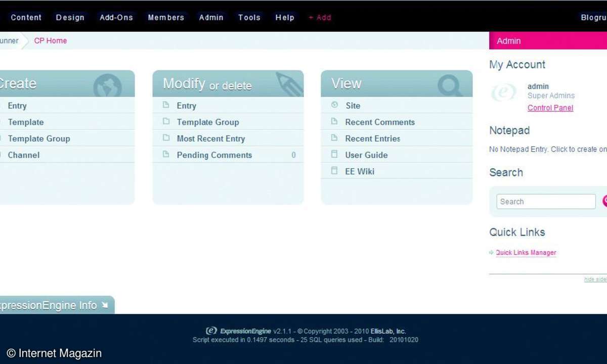Open the EE Wiki
This screenshot has width=607, height=364.
click(360, 171)
